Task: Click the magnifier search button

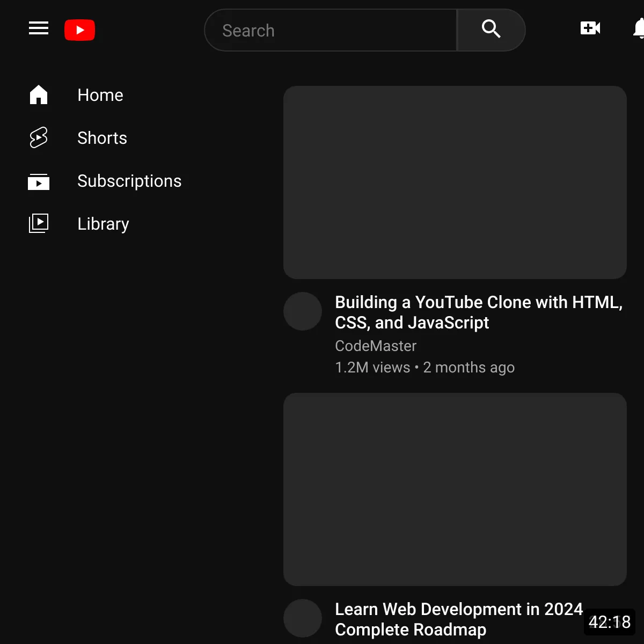Action: (x=491, y=30)
